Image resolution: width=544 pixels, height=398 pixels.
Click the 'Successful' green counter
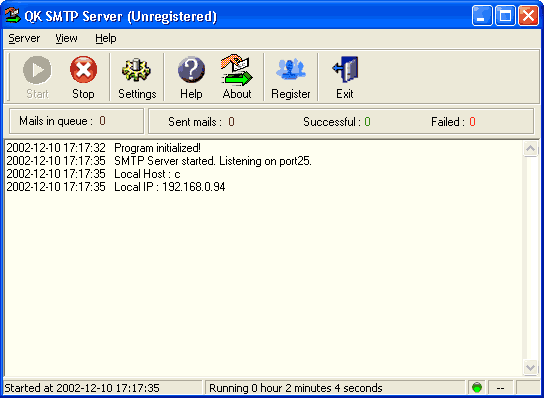pos(367,122)
